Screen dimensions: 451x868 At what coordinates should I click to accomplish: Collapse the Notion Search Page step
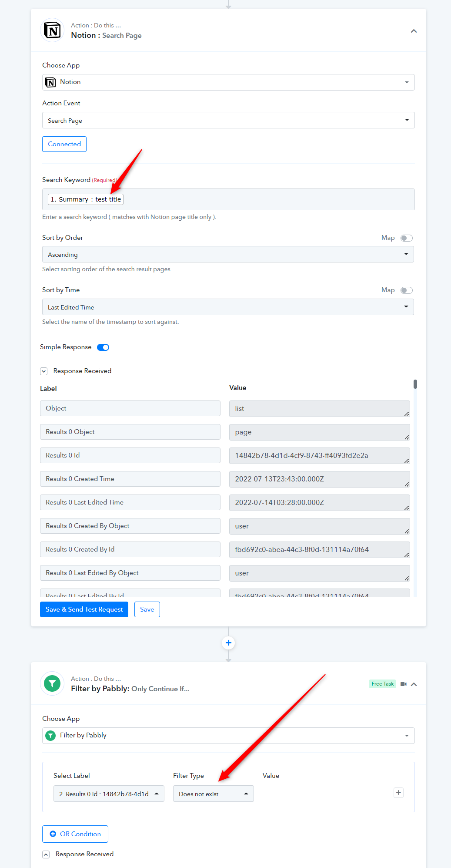click(414, 31)
